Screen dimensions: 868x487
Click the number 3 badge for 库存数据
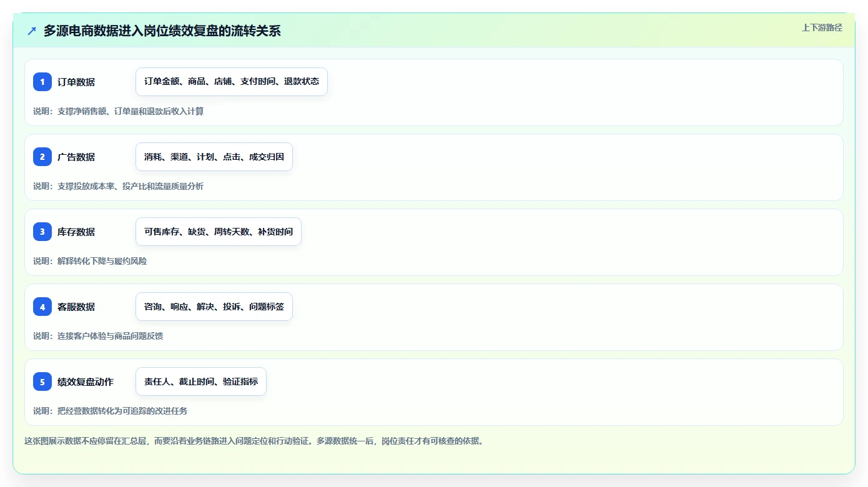click(42, 232)
